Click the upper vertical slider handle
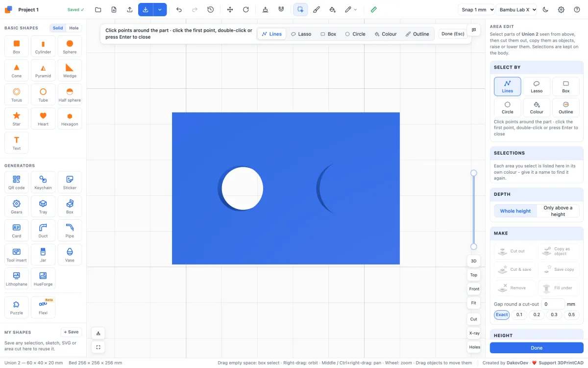 coord(473,173)
